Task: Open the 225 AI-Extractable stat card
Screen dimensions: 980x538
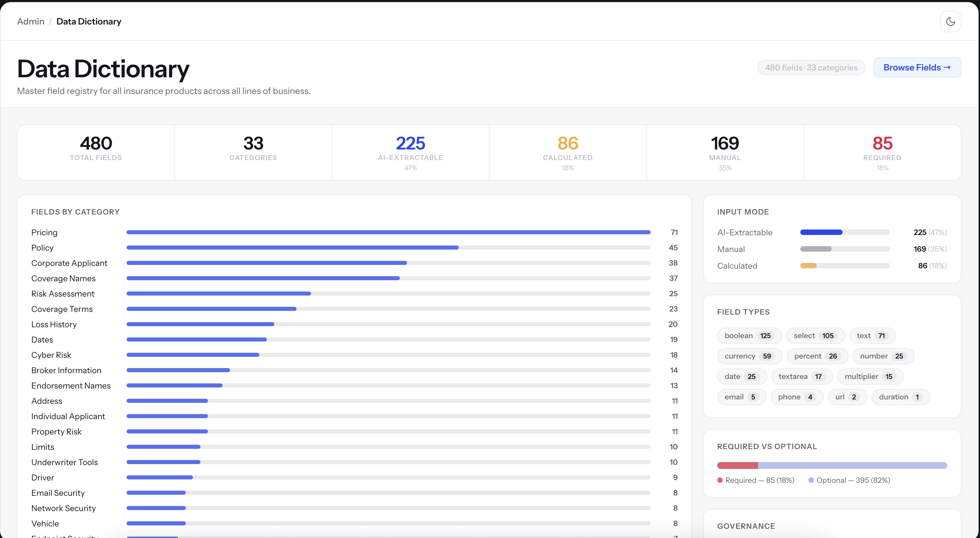Action: click(410, 152)
